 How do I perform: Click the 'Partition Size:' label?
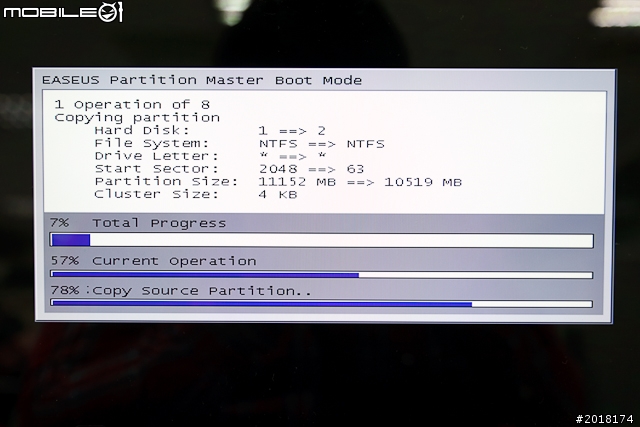[x=166, y=181]
